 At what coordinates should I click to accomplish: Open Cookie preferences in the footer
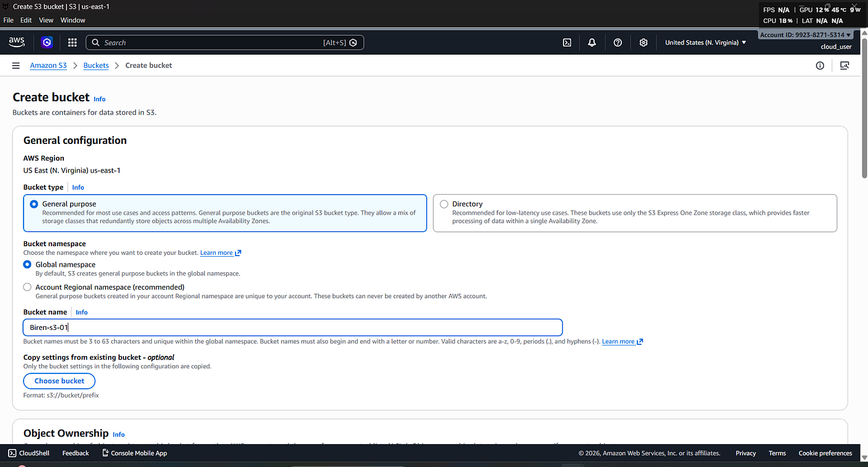(825, 453)
